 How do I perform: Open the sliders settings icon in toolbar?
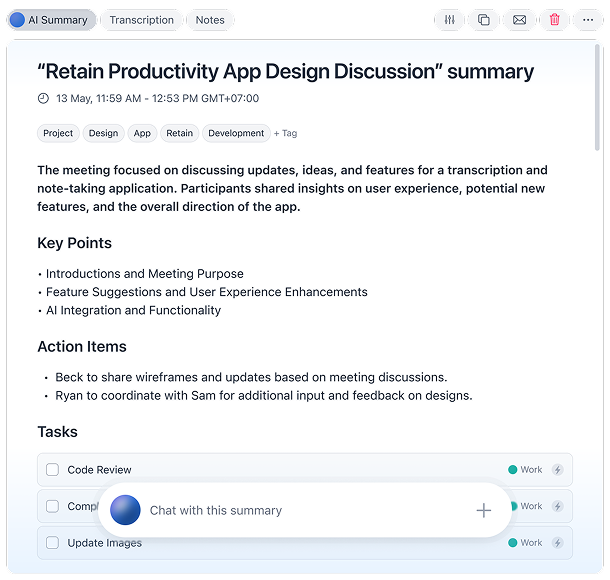click(450, 20)
